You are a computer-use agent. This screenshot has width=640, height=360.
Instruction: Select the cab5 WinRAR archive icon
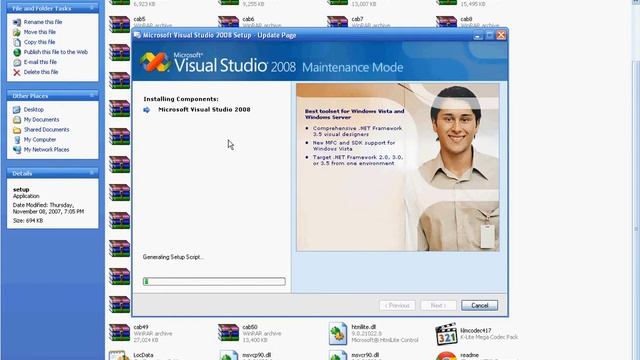tap(119, 24)
